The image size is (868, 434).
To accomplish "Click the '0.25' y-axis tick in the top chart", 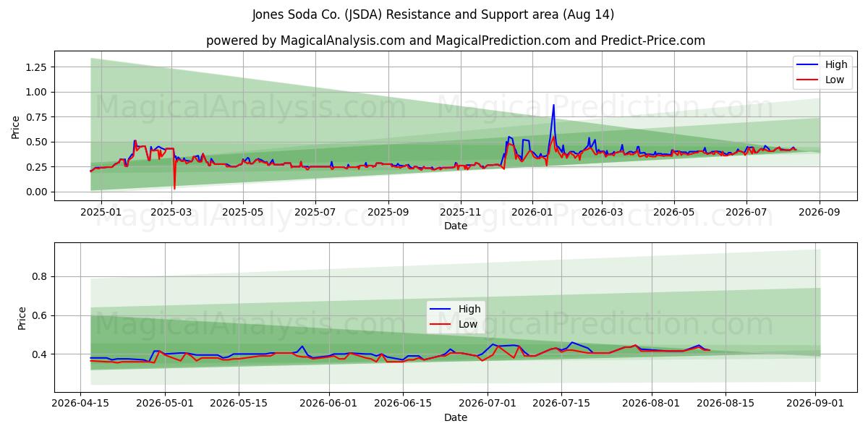I will (36, 167).
